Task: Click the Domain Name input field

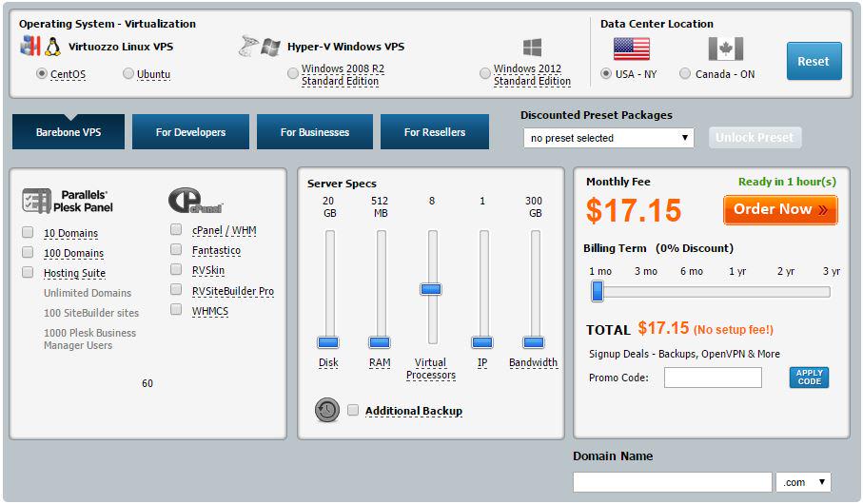Action: 672,482
